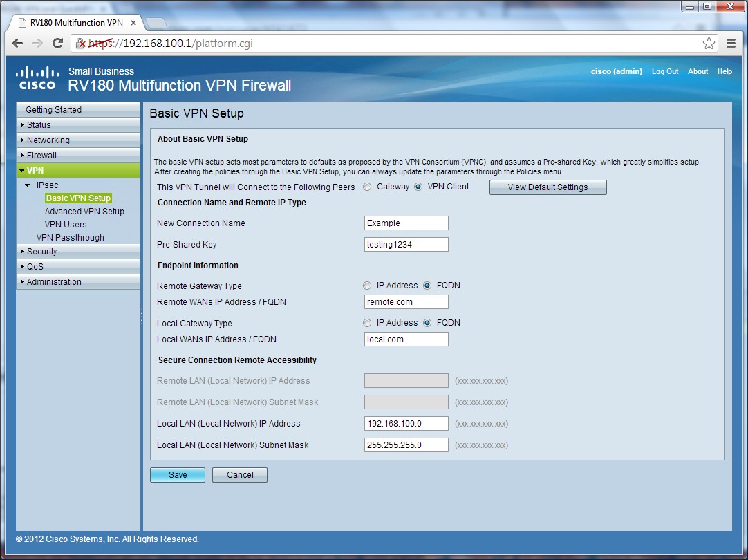Open Basic VPN Setup menu item
748x560 pixels.
click(x=78, y=198)
